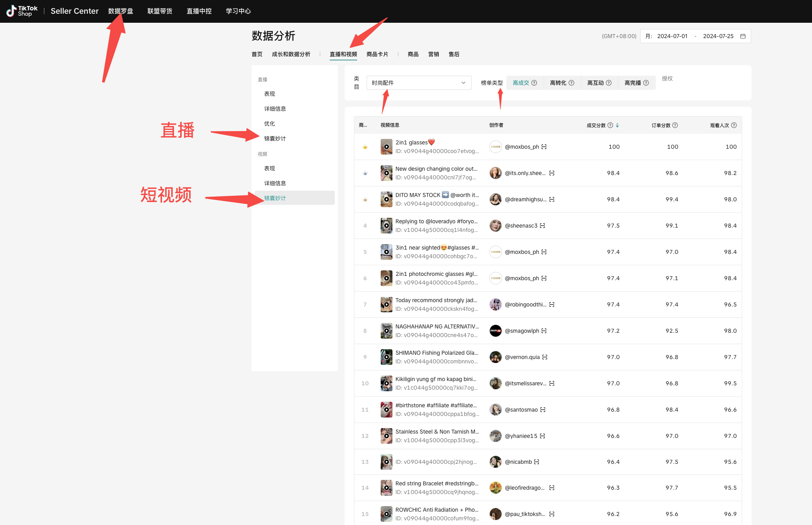Click the TikTok Shop logo
This screenshot has width=812, height=525.
click(x=22, y=11)
